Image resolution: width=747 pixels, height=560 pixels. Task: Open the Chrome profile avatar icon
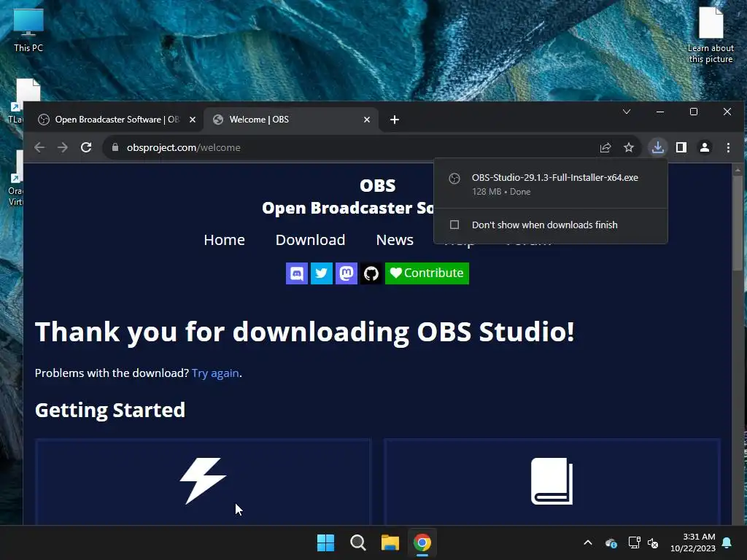(705, 147)
